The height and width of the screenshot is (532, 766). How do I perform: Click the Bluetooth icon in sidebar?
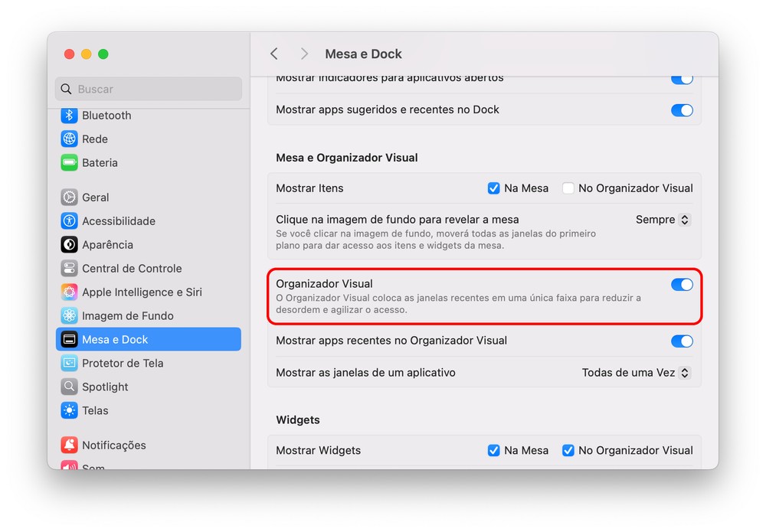[69, 115]
